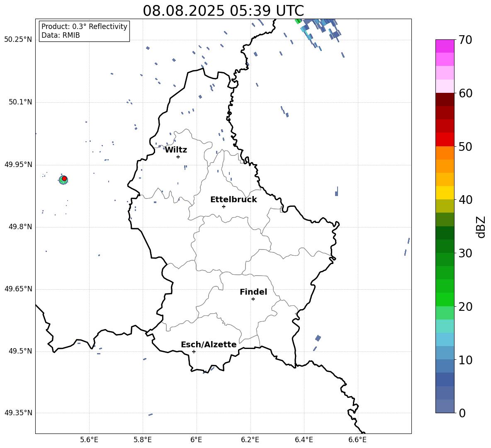Click the Ettelbruck city label

tap(233, 200)
